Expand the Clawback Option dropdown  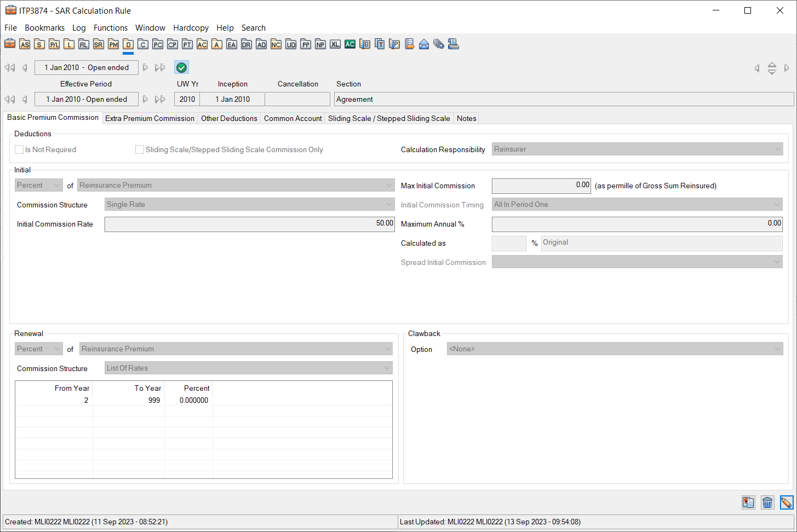point(615,349)
